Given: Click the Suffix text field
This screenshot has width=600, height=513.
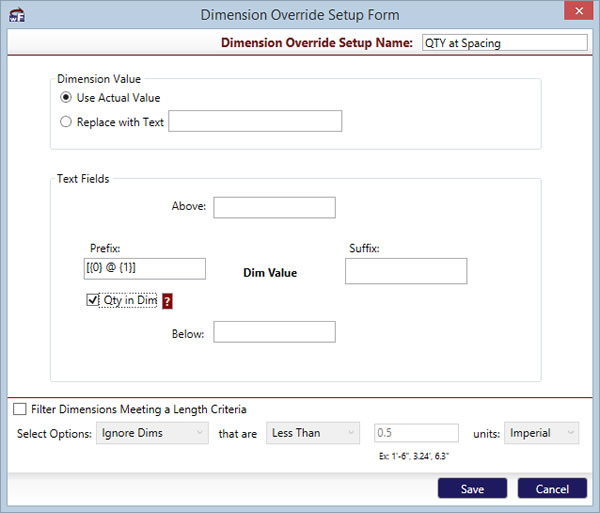Looking at the screenshot, I should (406, 271).
